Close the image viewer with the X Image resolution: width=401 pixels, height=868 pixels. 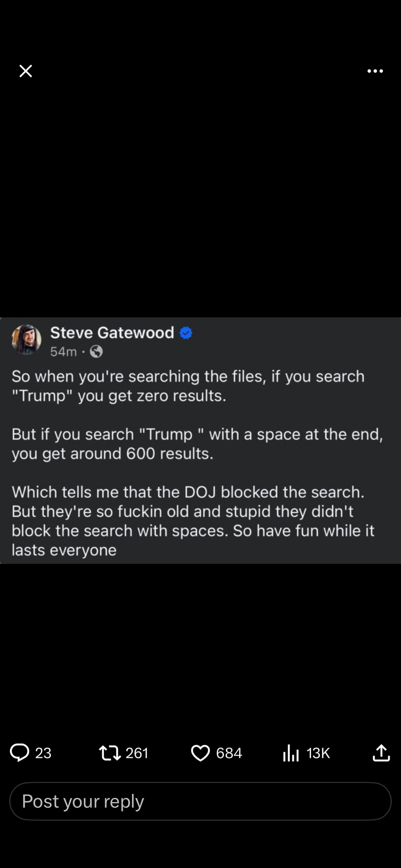pos(26,71)
